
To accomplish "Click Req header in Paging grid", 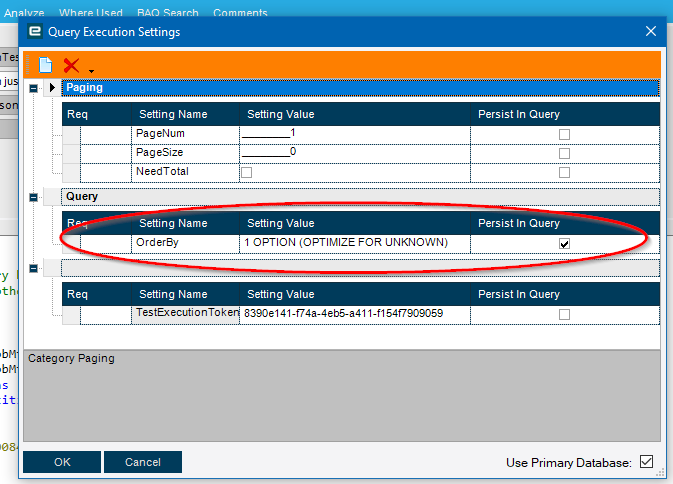I will pos(97,114).
